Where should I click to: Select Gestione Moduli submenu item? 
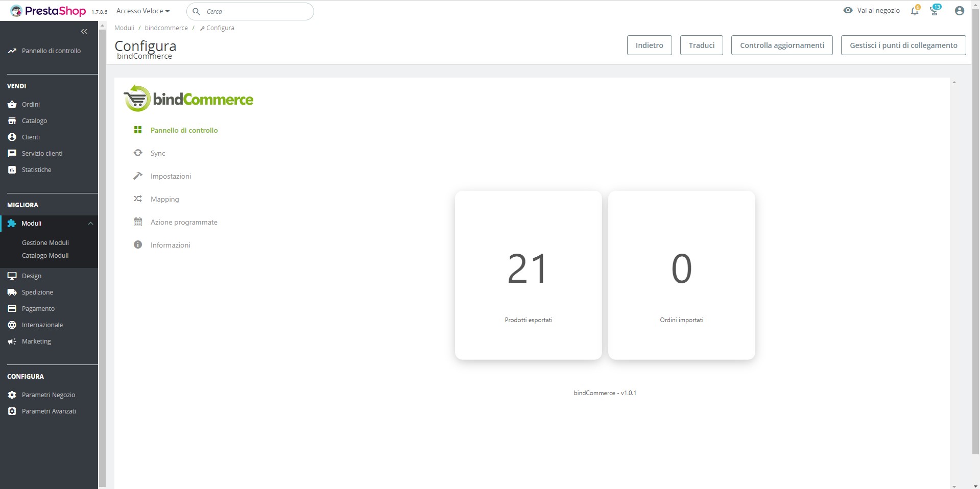(45, 242)
